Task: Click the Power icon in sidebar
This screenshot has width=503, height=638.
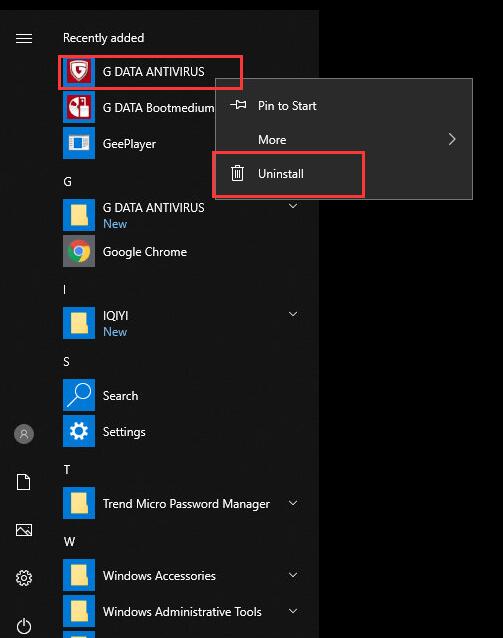Action: click(x=24, y=626)
